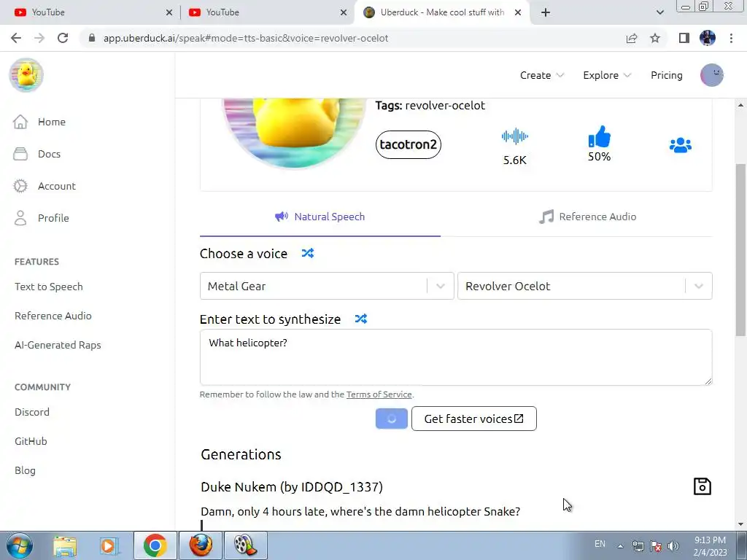The image size is (747, 560).
Task: Click the blue group of people icon
Action: point(681,145)
